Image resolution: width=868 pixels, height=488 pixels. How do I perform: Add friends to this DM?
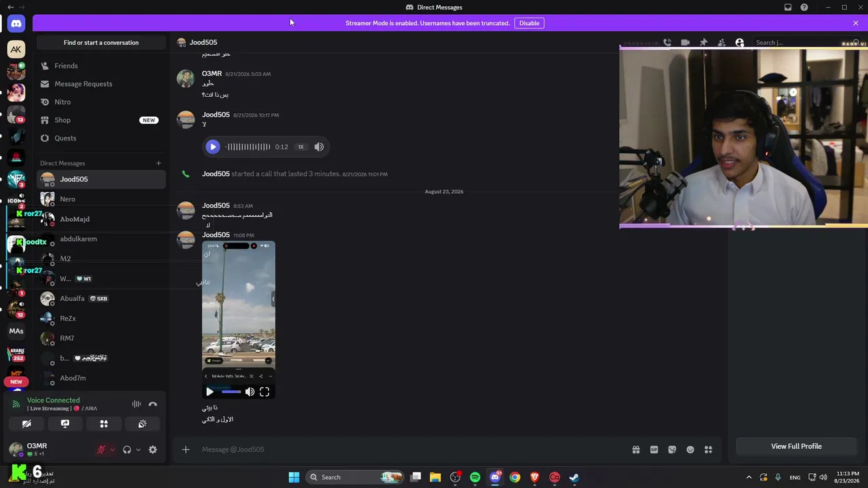coord(722,42)
